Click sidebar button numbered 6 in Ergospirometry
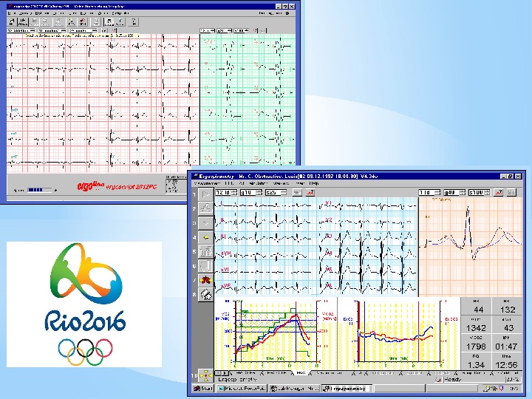This screenshot has width=532, height=399. coord(206,266)
